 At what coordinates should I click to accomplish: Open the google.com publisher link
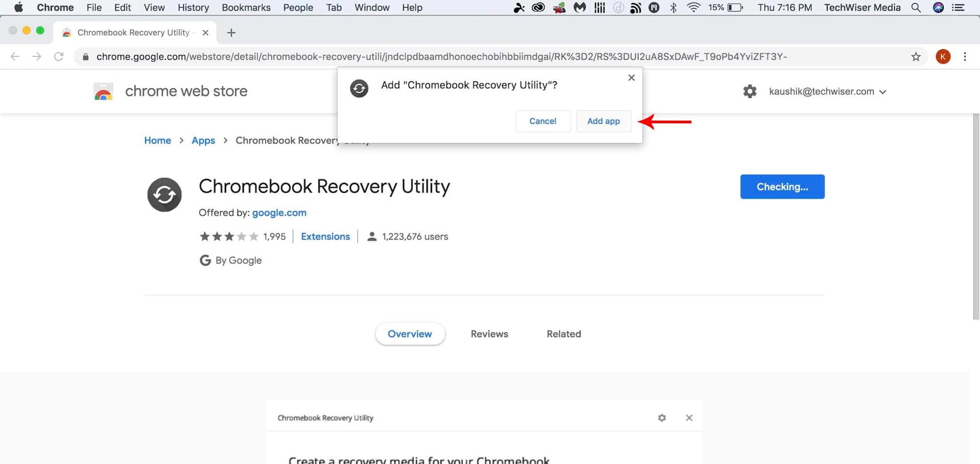(279, 213)
